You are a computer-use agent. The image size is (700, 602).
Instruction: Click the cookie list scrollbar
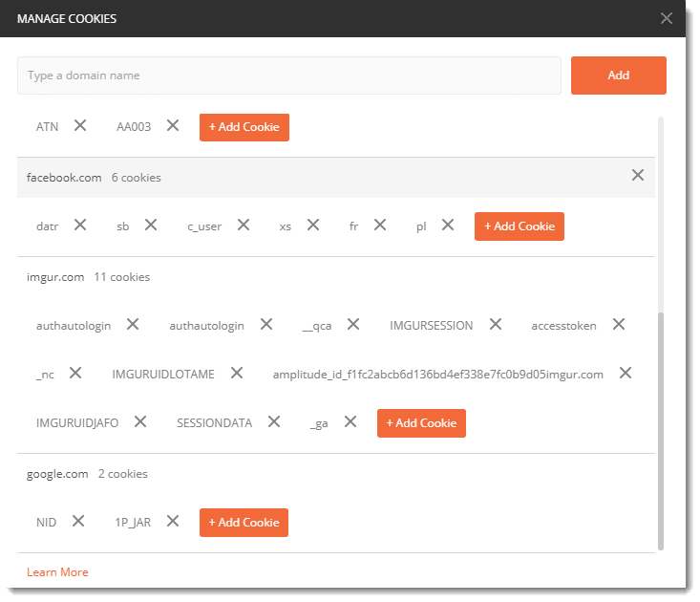coord(661,430)
